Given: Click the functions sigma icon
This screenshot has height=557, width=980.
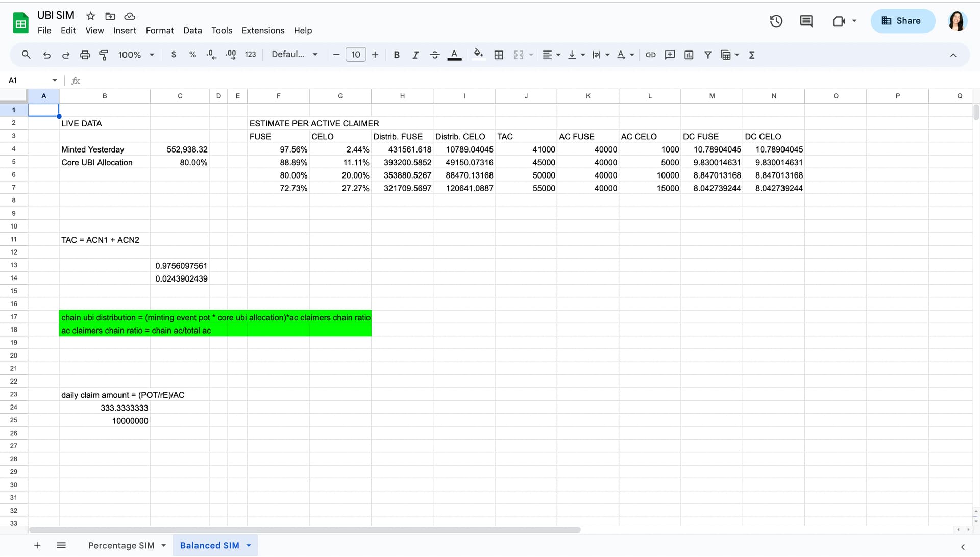Looking at the screenshot, I should tap(751, 55).
